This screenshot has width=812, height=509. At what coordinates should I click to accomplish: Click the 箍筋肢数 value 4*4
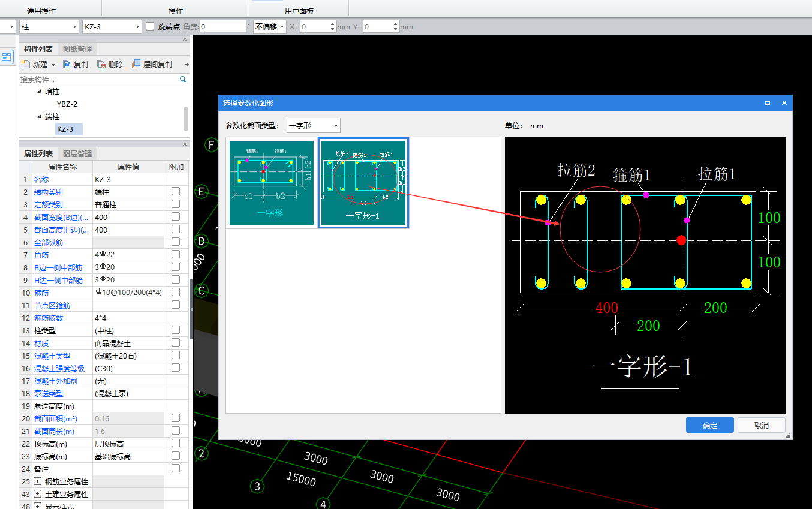[x=128, y=318]
